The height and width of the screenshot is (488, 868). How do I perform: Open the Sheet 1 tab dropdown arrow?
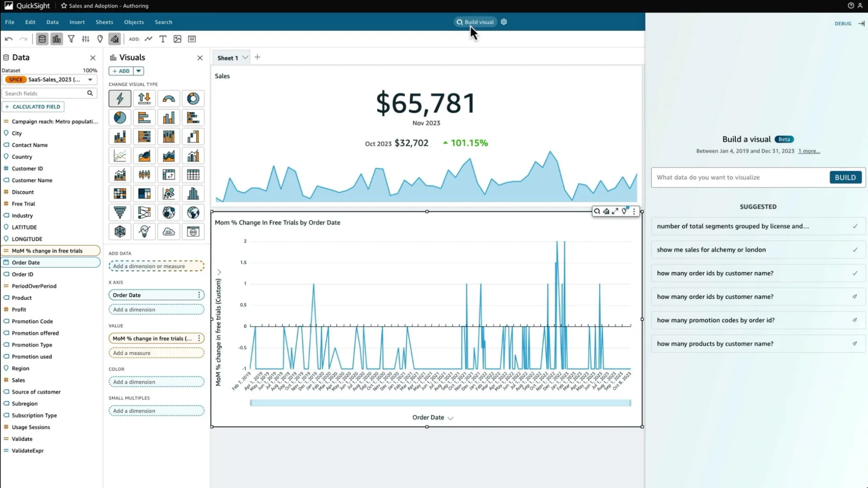[245, 58]
